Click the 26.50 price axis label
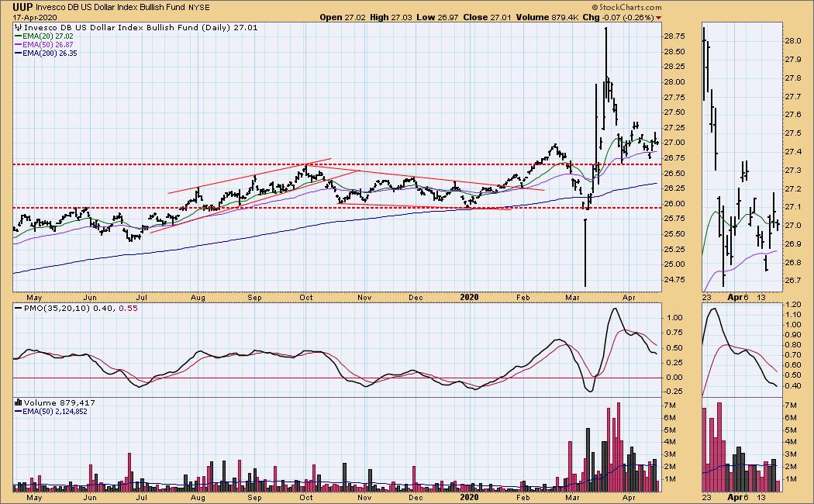The height and width of the screenshot is (504, 814). point(674,174)
